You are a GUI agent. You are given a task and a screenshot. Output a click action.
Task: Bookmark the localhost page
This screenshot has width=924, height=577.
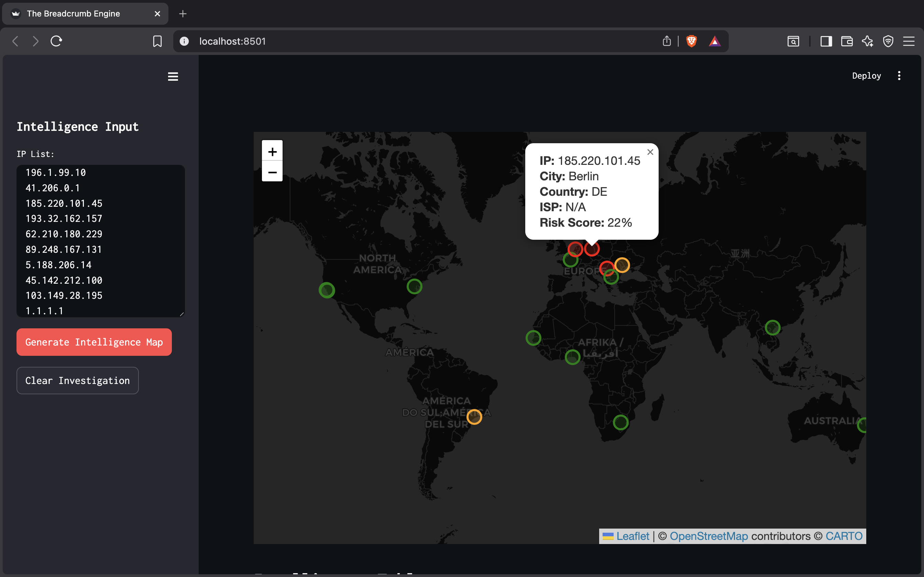157,41
